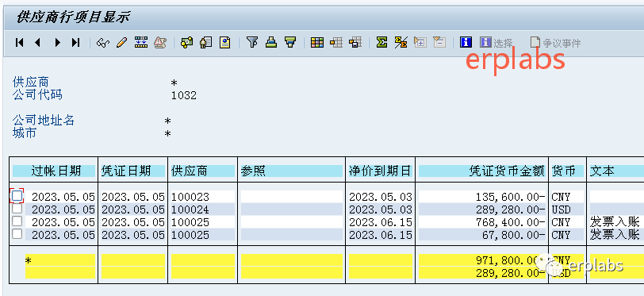This screenshot has width=644, height=296.
Task: Click the 争议事件 toolbar button
Action: [x=555, y=42]
